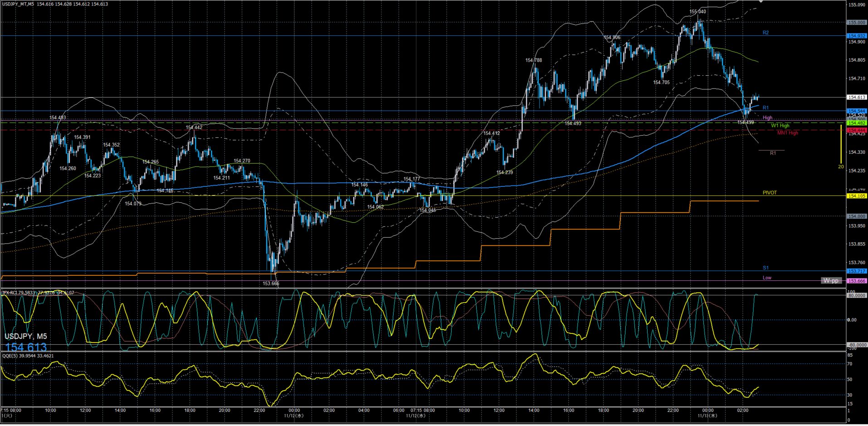Select the PIVOT level label
This screenshot has height=426, width=868.
(770, 193)
